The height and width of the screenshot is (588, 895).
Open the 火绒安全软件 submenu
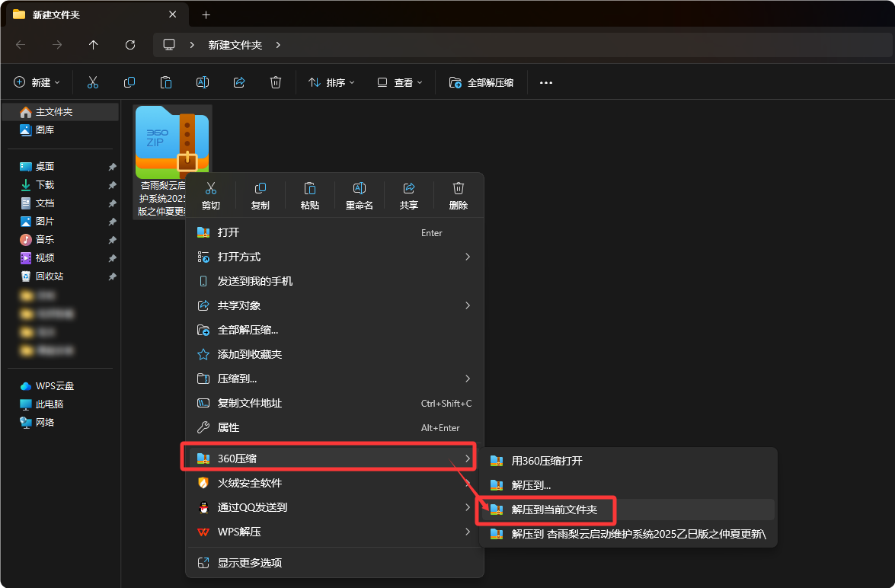click(335, 483)
